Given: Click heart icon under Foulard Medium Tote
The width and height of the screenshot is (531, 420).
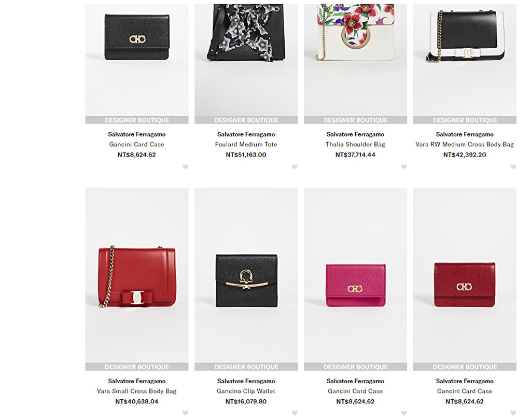Looking at the screenshot, I should [295, 166].
